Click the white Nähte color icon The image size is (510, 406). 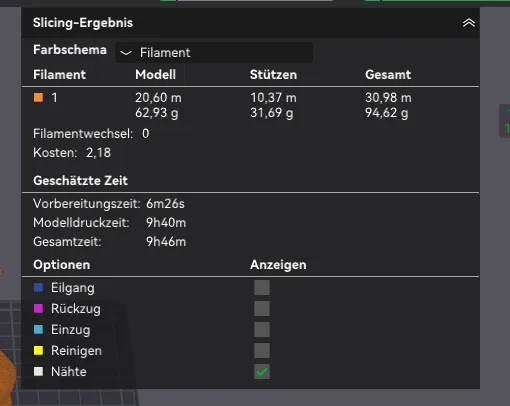(x=39, y=371)
